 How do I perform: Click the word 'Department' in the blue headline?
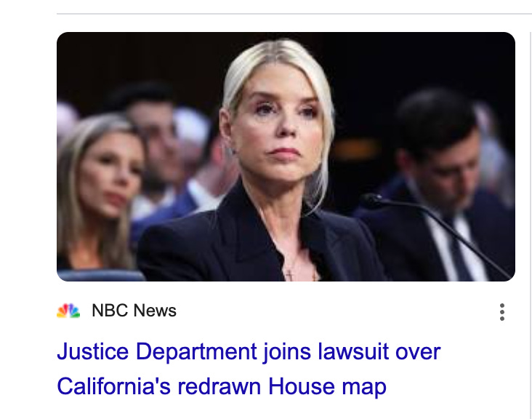tap(196, 352)
